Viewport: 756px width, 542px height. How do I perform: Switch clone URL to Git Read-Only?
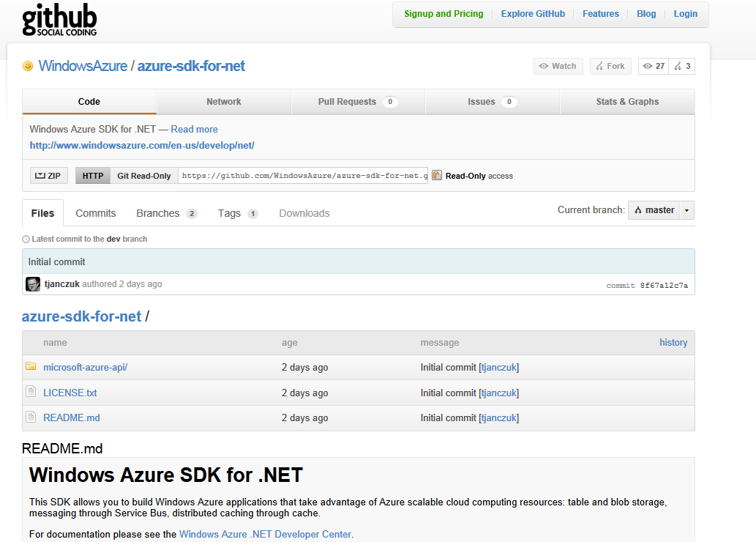(x=144, y=176)
